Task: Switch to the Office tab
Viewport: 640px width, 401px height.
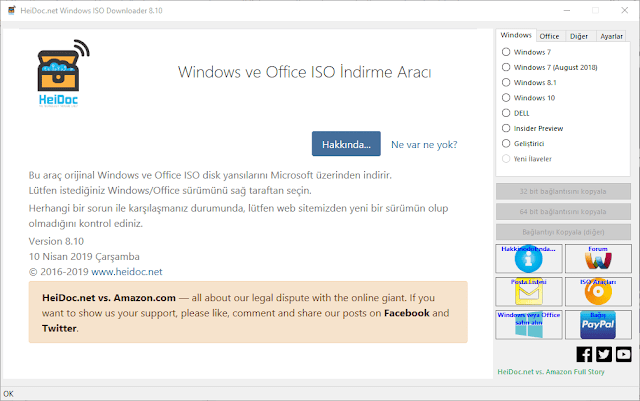Action: 549,36
